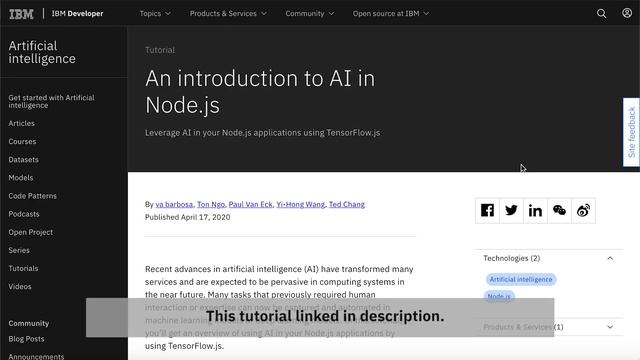Go to IBM Developer home
The image size is (640, 360).
(78, 13)
